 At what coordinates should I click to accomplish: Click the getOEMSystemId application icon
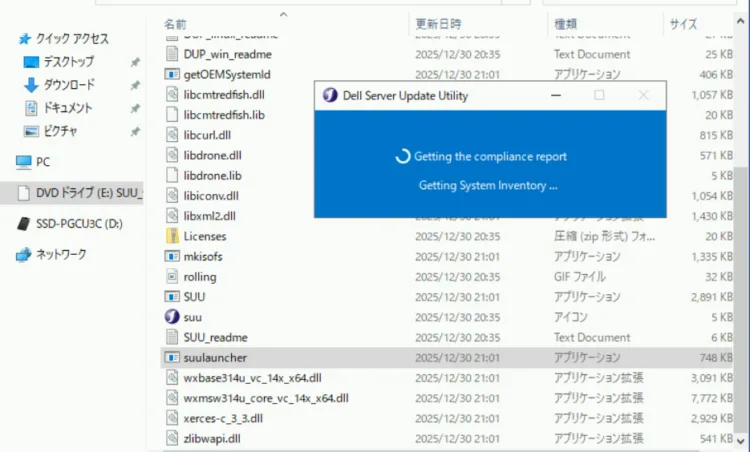click(172, 74)
